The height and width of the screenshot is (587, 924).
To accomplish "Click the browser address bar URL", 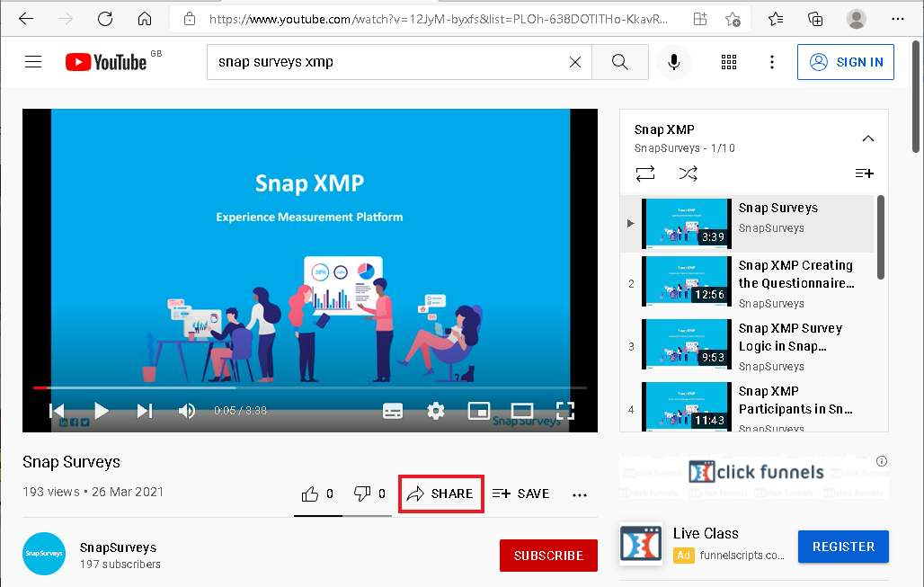I will coord(439,19).
